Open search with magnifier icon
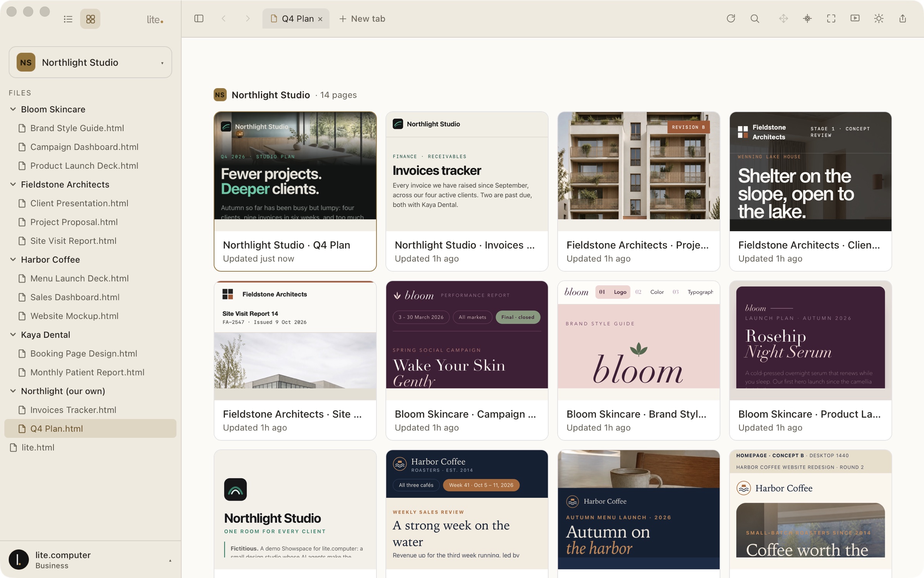This screenshot has height=578, width=924. tap(755, 18)
